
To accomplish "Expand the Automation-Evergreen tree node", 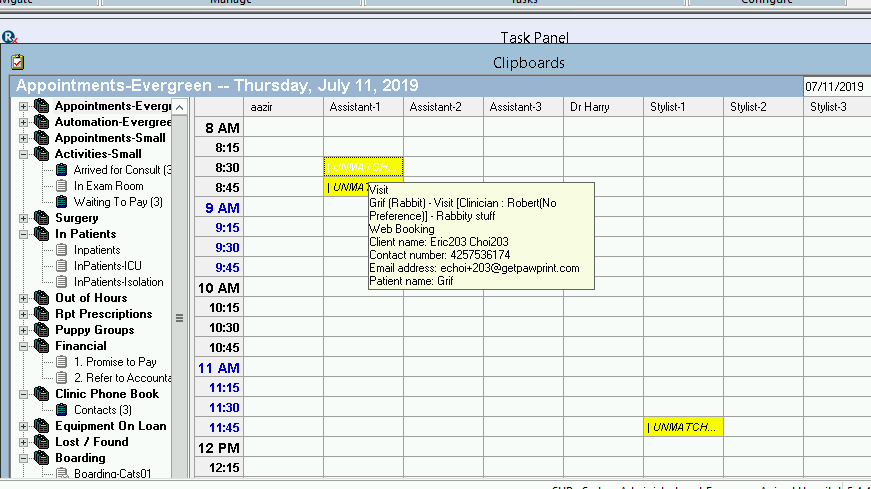I will click(x=23, y=122).
